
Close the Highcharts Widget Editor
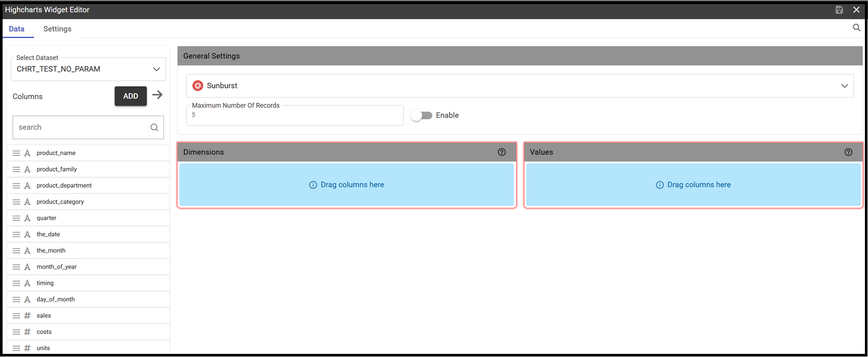coord(856,10)
